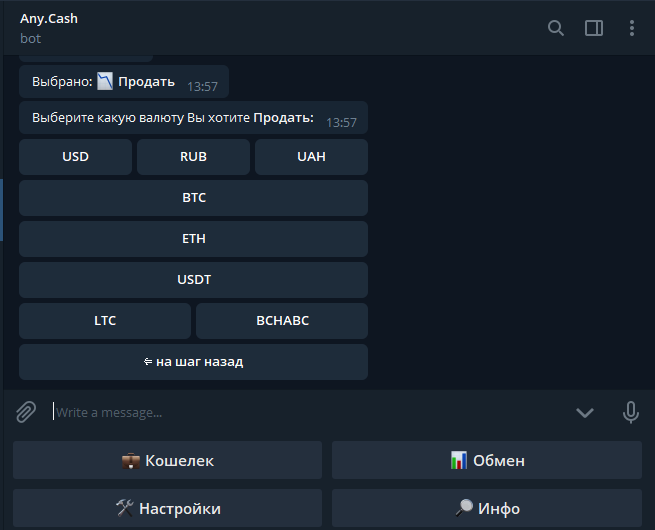The image size is (655, 530).
Task: Select the USDT option
Action: [x=193, y=280]
